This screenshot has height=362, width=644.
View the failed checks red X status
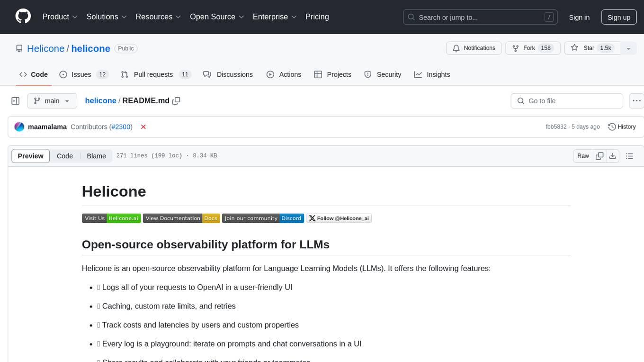(143, 127)
